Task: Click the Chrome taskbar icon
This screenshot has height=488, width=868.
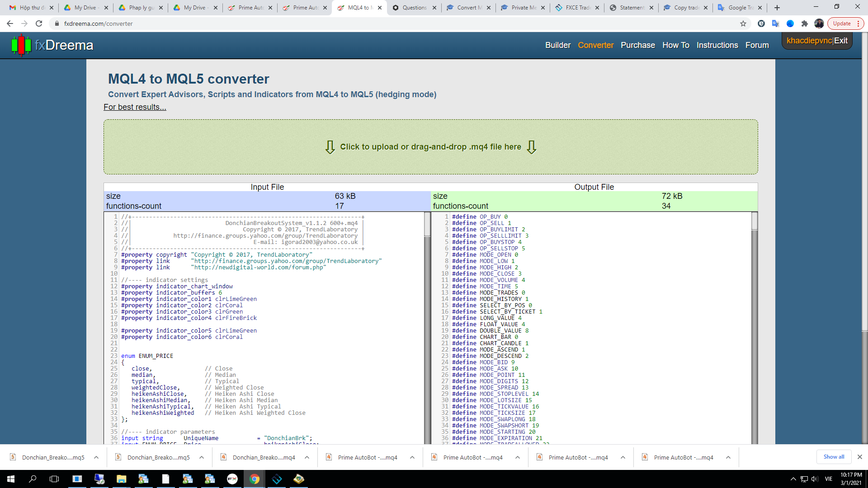Action: pos(255,479)
